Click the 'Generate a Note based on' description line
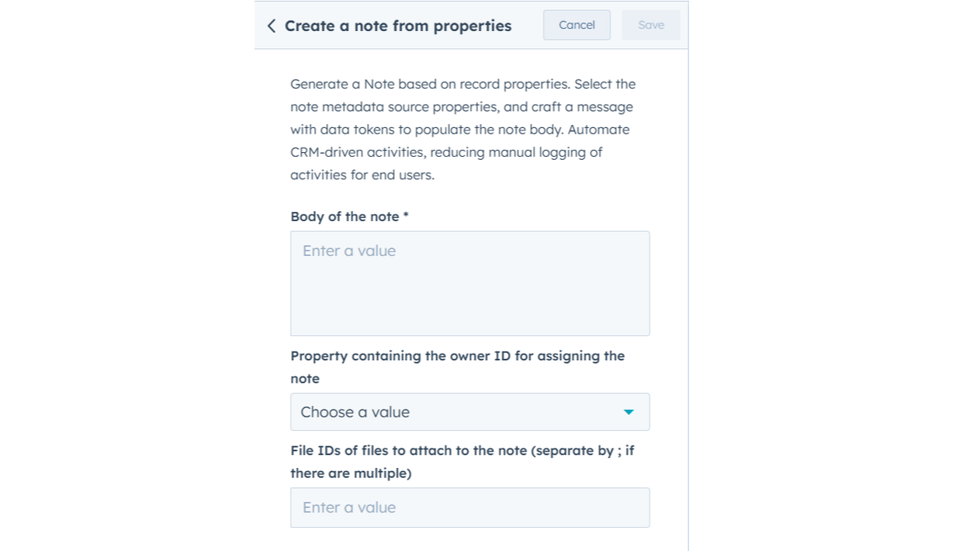The image size is (980, 551). (462, 84)
